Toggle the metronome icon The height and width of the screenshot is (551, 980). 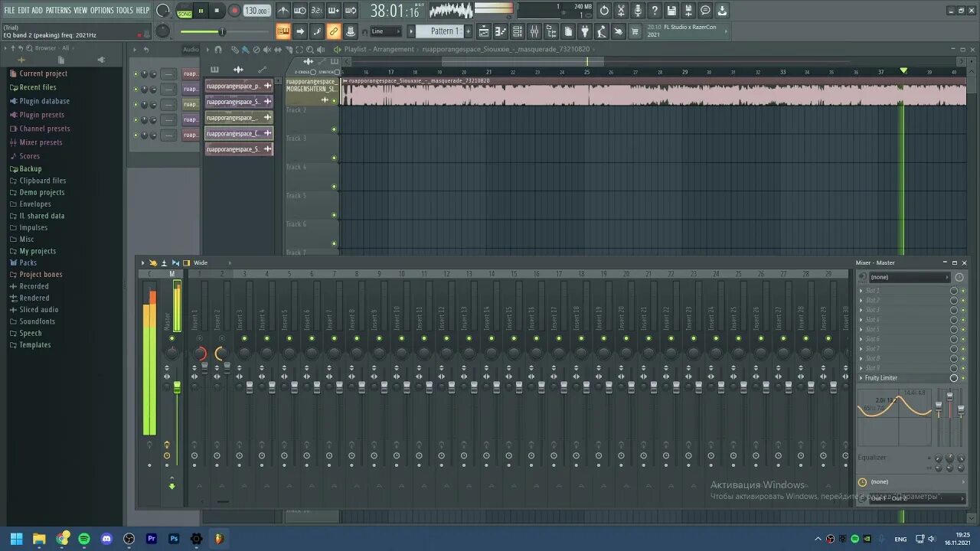click(283, 11)
